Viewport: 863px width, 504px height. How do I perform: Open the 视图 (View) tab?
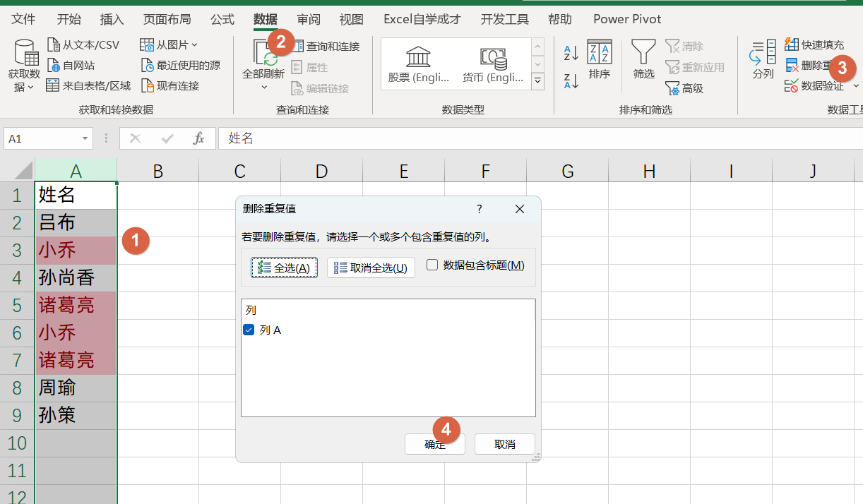point(352,19)
